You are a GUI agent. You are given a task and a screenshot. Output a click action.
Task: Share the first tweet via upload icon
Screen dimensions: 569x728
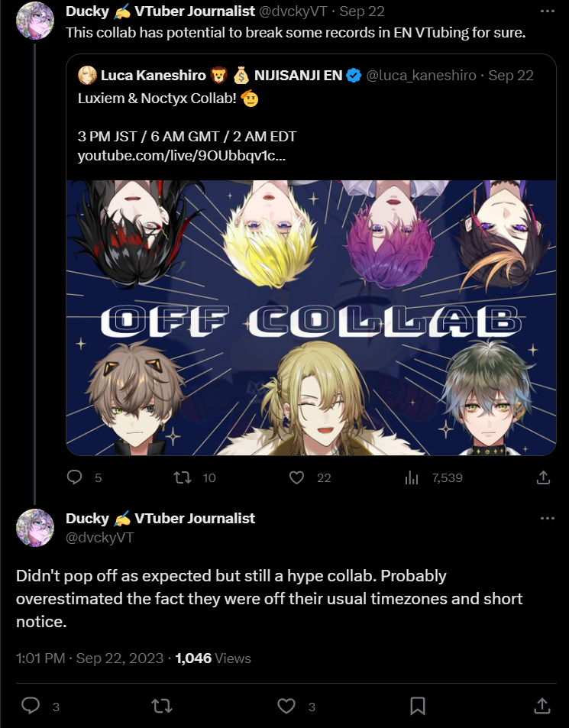(543, 477)
